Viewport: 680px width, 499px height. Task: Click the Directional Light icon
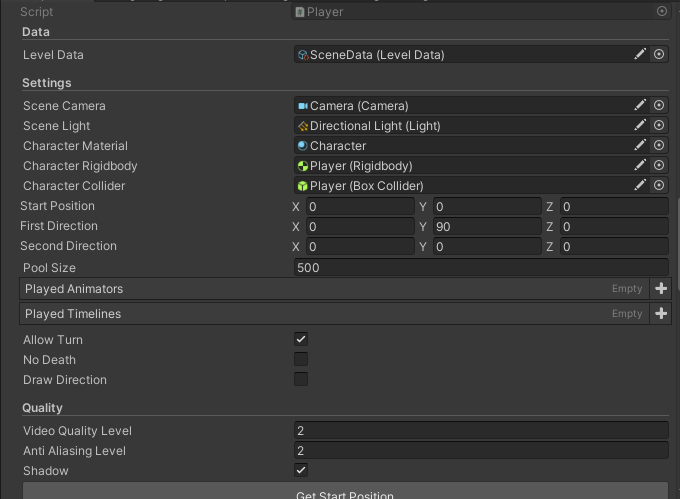(x=303, y=126)
